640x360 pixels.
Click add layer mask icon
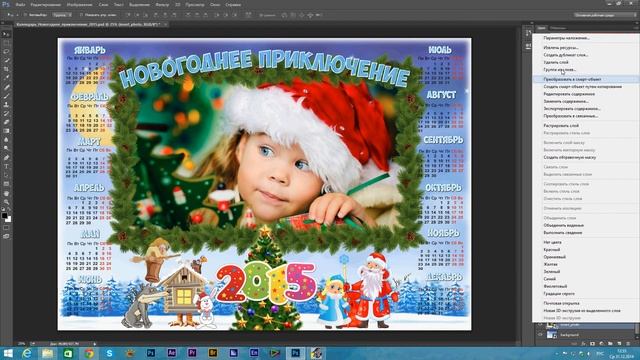pyautogui.click(x=593, y=344)
